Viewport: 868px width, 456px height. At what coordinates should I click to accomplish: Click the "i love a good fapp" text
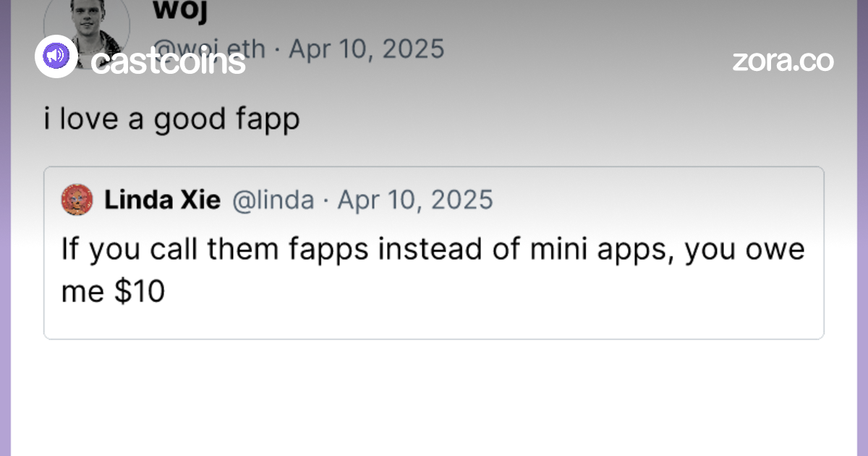(x=171, y=119)
